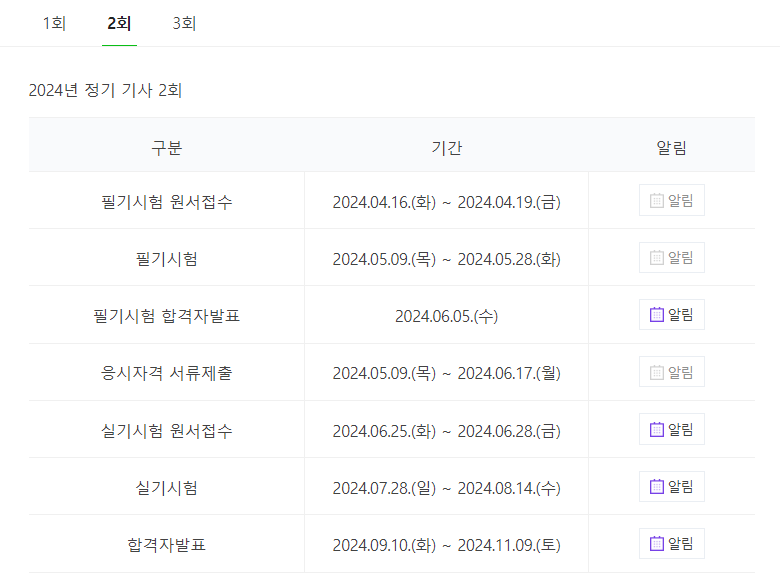Viewport: 780px width, 582px height.
Task: Select the 필기시험 합격자발표 label
Action: tap(167, 316)
